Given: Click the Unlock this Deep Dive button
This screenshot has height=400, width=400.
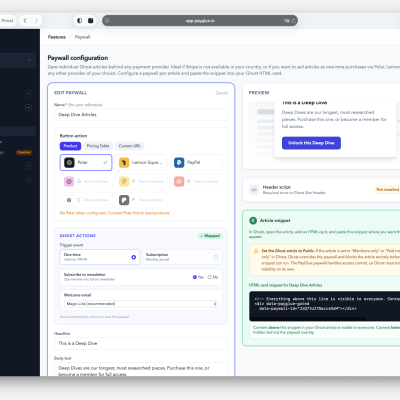Looking at the screenshot, I should [x=311, y=143].
